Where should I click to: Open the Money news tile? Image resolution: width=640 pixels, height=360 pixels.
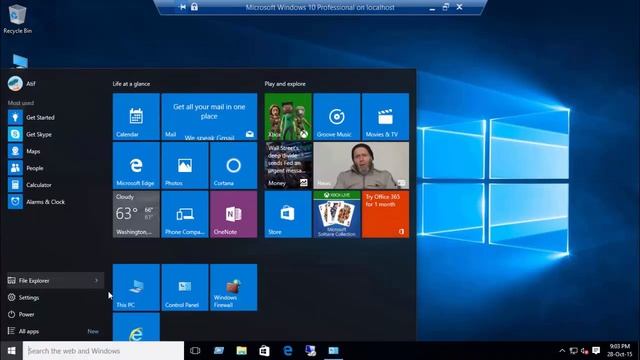pos(288,165)
